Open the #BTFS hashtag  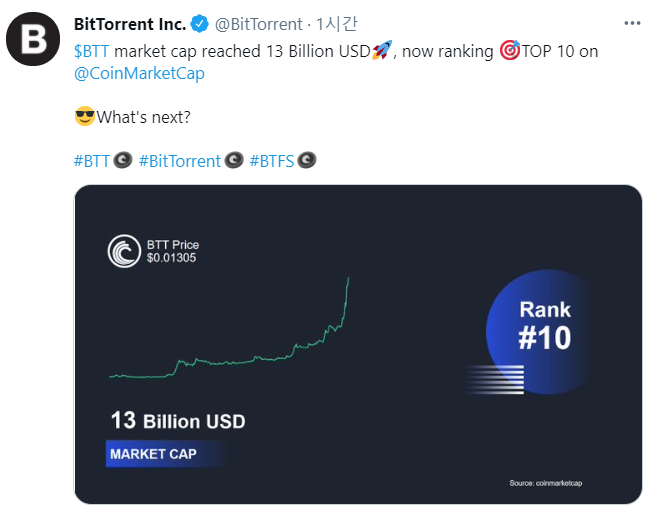pyautogui.click(x=272, y=161)
